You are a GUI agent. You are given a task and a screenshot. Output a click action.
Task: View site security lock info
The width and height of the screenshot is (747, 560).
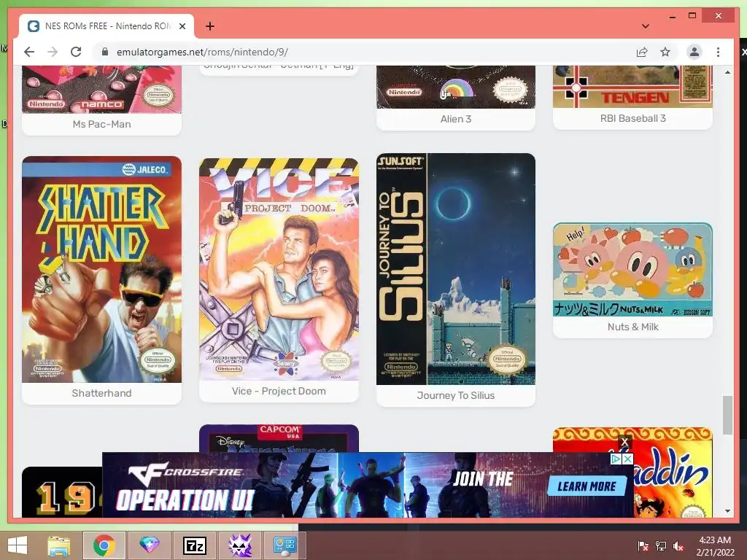coord(105,52)
